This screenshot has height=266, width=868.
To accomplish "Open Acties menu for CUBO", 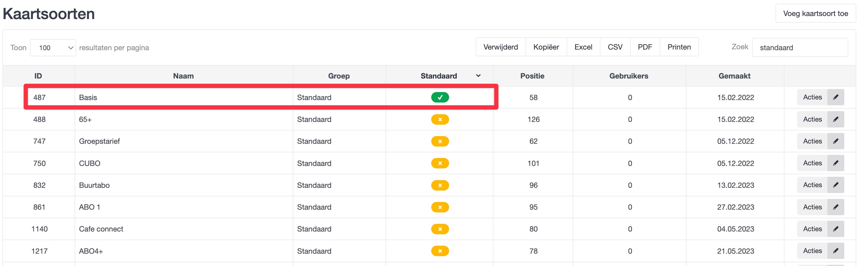I will (x=812, y=163).
